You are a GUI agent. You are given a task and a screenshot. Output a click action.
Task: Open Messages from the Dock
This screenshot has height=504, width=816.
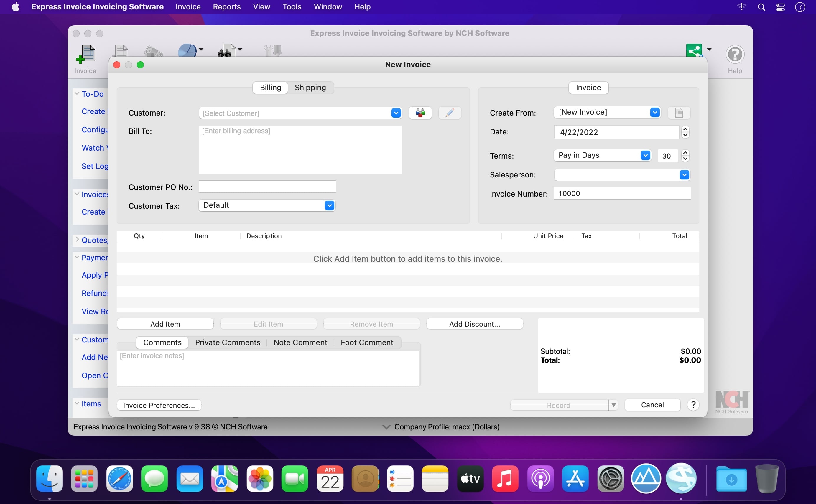154,479
